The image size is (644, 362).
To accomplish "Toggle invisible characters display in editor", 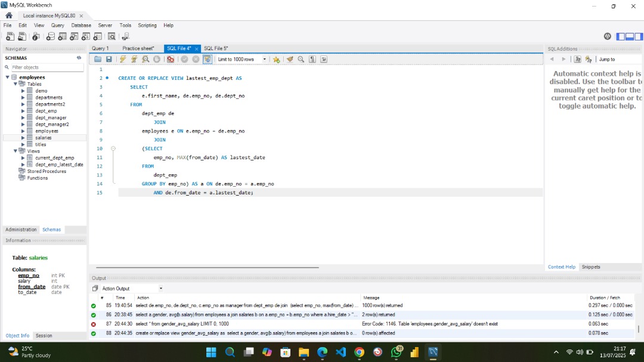I will [x=311, y=59].
